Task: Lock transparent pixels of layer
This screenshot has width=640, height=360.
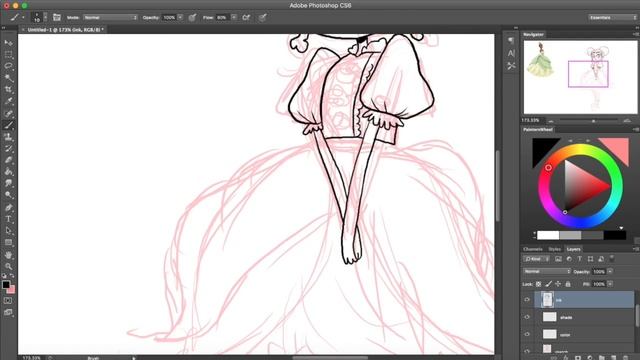Action: pos(538,284)
